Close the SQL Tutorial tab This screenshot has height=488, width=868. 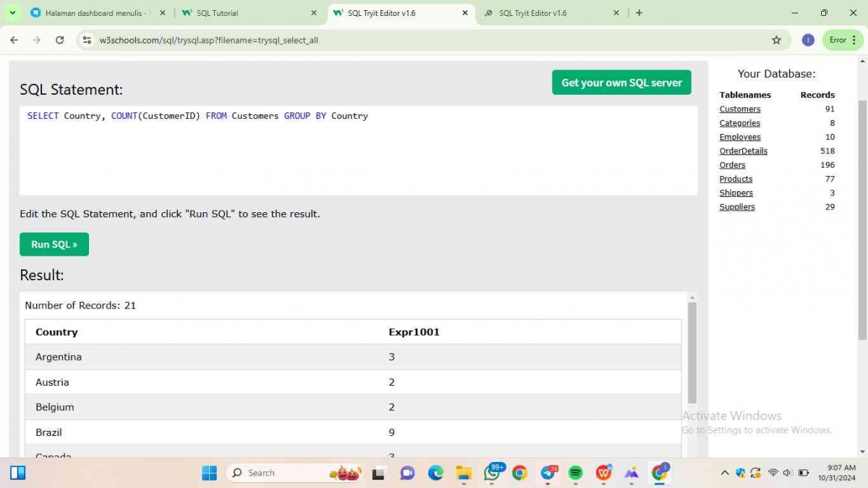(x=313, y=13)
